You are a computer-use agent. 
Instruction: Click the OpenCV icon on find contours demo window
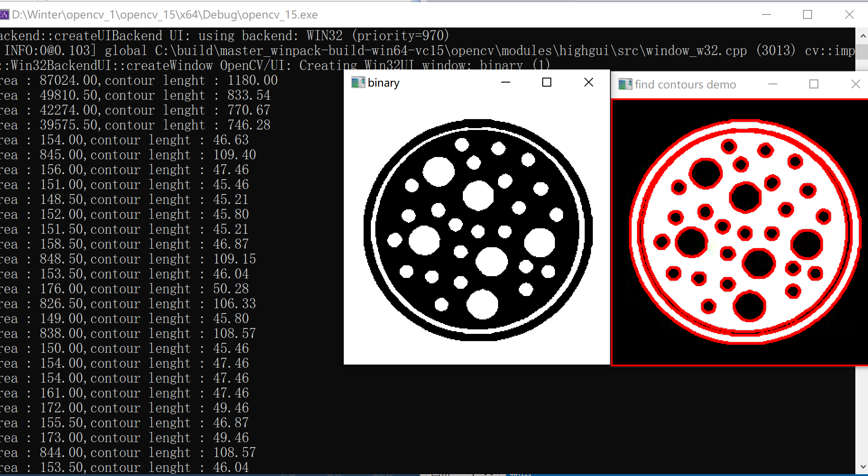[625, 84]
